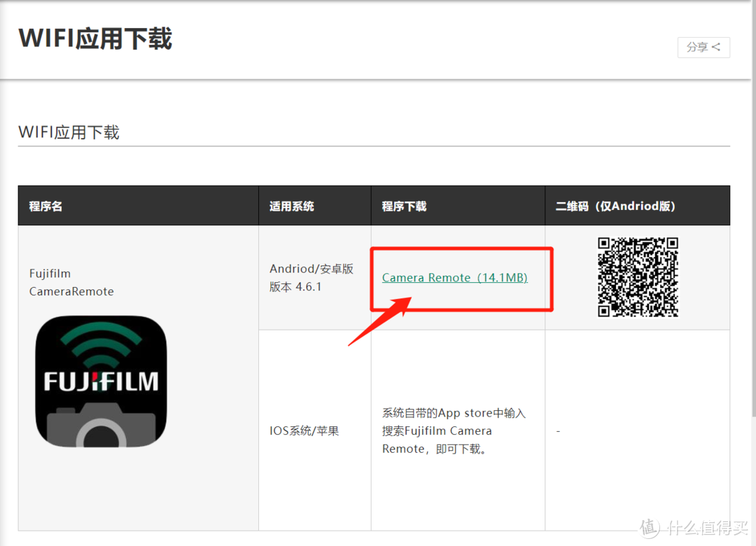
Task: Click the dash in the iOS QR cell
Action: click(558, 431)
